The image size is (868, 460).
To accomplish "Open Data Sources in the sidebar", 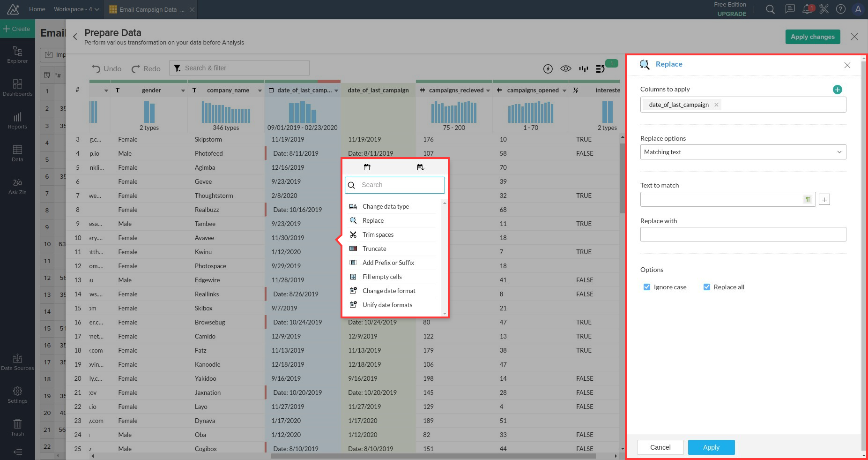I will point(17,362).
